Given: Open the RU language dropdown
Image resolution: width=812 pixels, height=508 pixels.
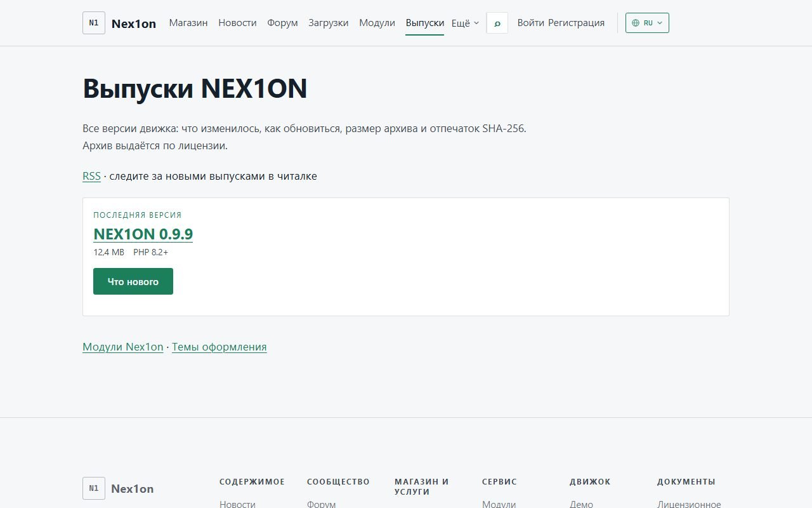Looking at the screenshot, I should click(647, 23).
